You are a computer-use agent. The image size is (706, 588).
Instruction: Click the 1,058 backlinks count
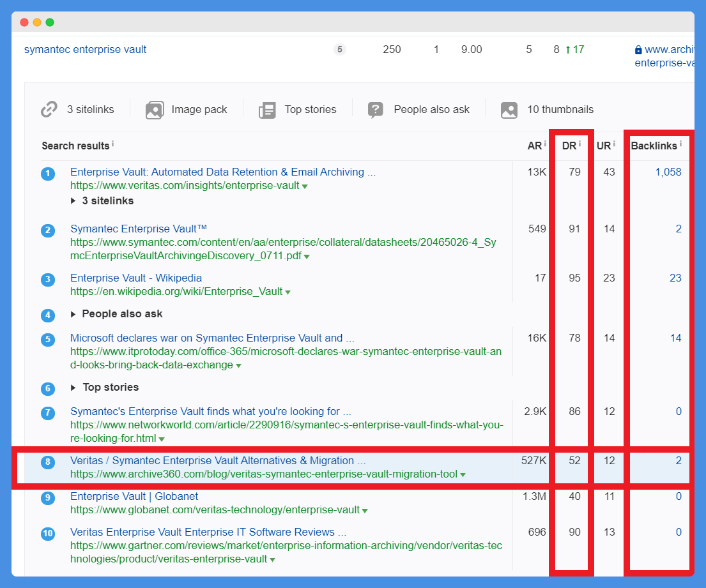coord(668,172)
